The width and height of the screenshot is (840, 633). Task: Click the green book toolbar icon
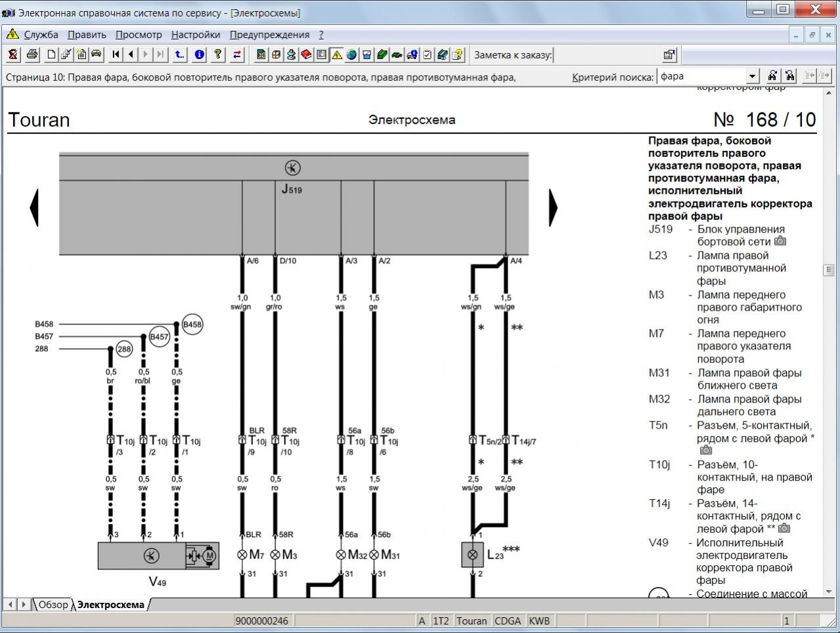(x=382, y=55)
